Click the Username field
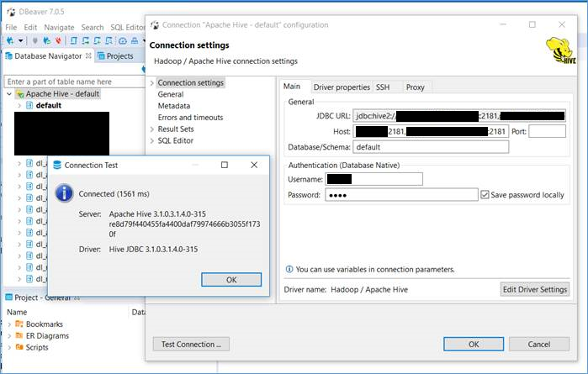 [x=373, y=179]
